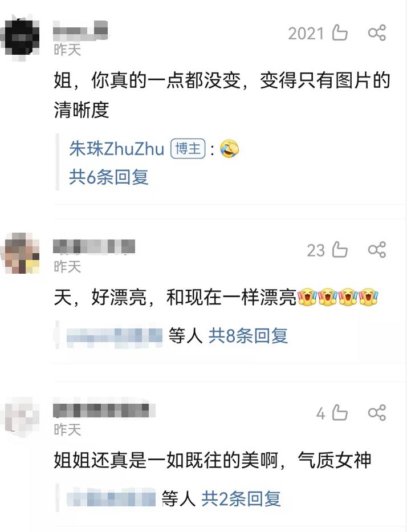
Task: Like the comment with 2021 likes
Action: pos(340,33)
